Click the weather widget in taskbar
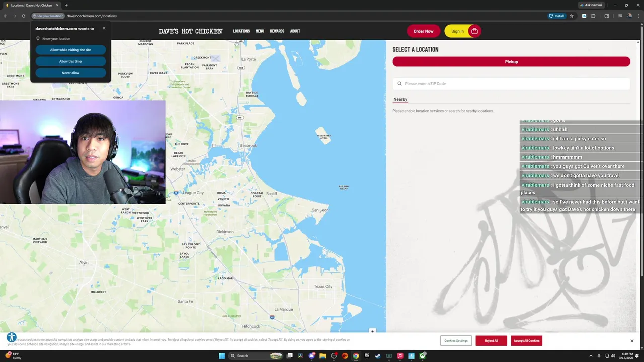644x362 pixels. (x=13, y=356)
